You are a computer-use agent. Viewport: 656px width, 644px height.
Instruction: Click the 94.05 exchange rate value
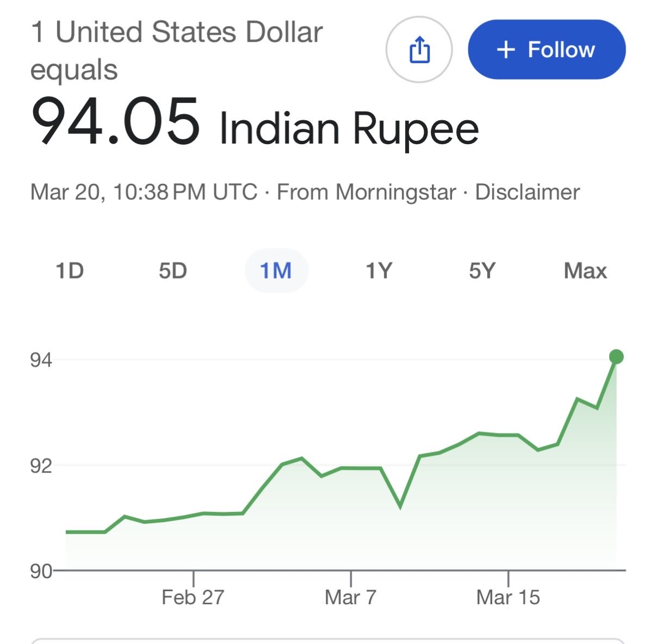tap(116, 122)
